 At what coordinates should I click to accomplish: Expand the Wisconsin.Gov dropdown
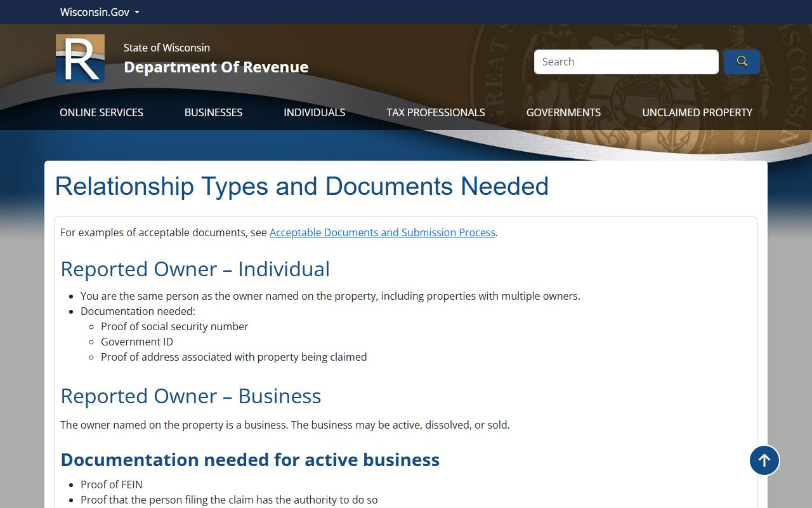[100, 12]
